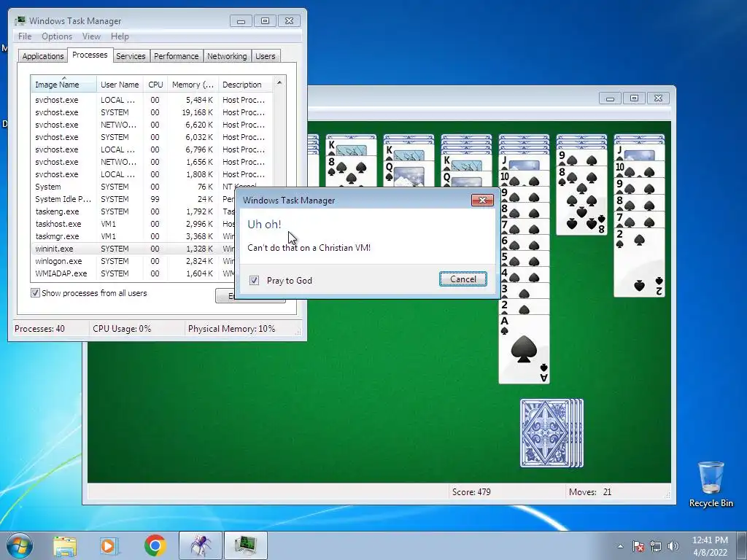Close the Uh oh! dialog

coord(482,200)
